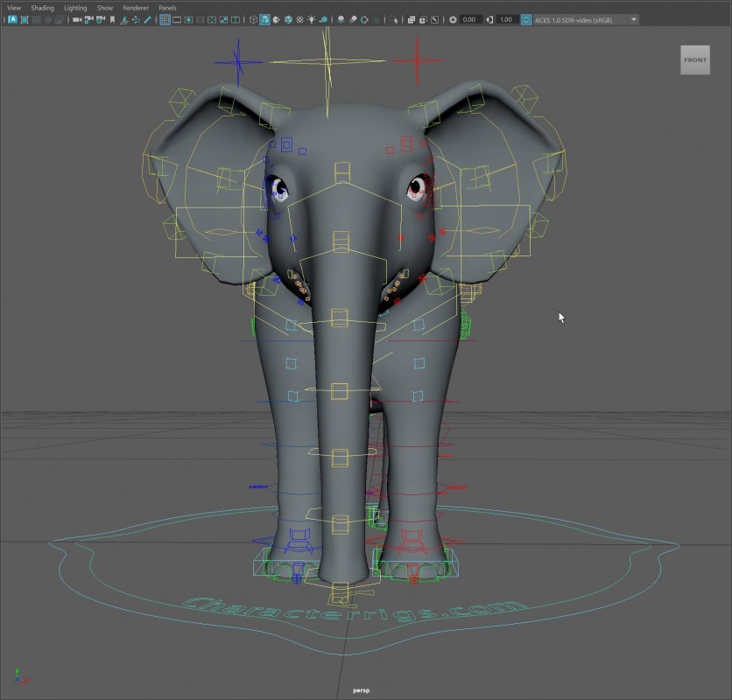Open the View menu
Viewport: 732px width, 700px height.
(14, 8)
